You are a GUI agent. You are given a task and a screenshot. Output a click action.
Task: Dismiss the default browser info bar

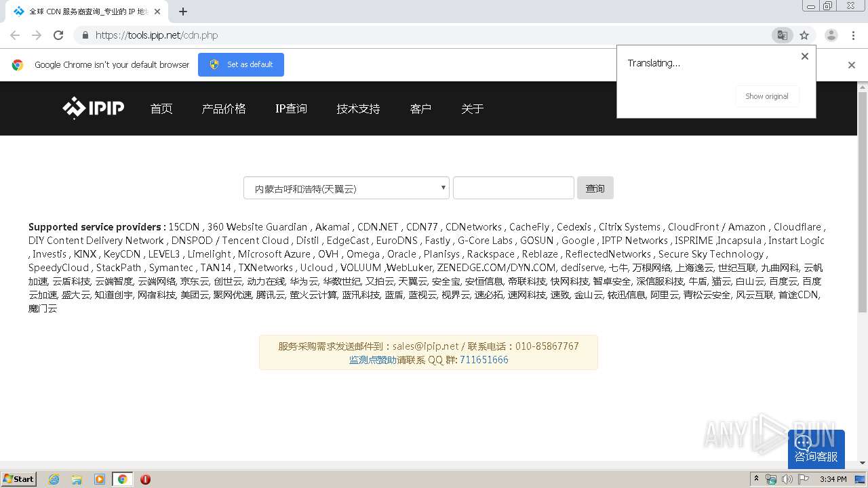click(x=852, y=65)
